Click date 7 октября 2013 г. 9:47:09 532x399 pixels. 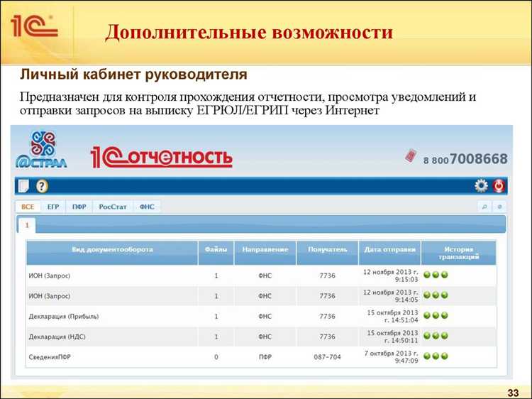coord(391,357)
